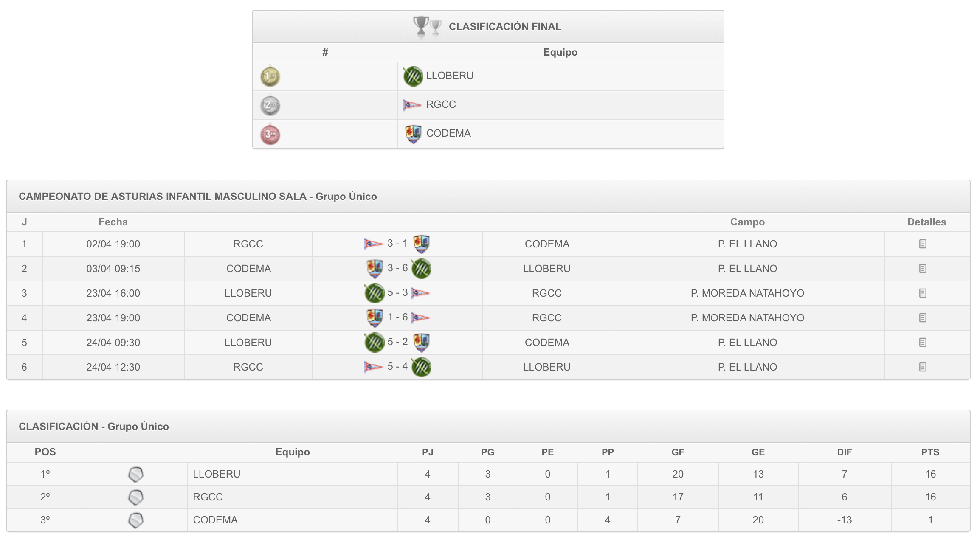
Task: Click the gold first-place medal icon
Action: [x=270, y=77]
